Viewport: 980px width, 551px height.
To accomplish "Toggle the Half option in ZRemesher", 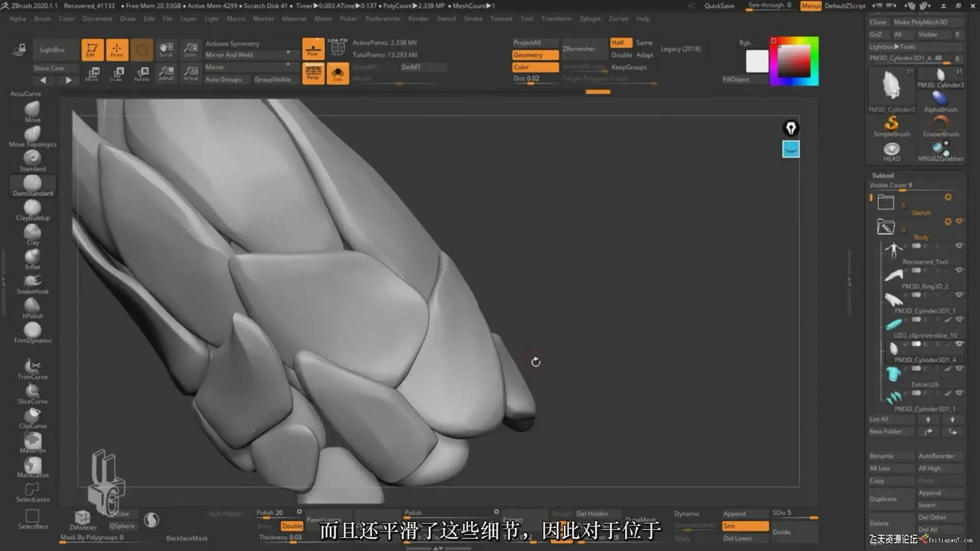I will (x=620, y=43).
